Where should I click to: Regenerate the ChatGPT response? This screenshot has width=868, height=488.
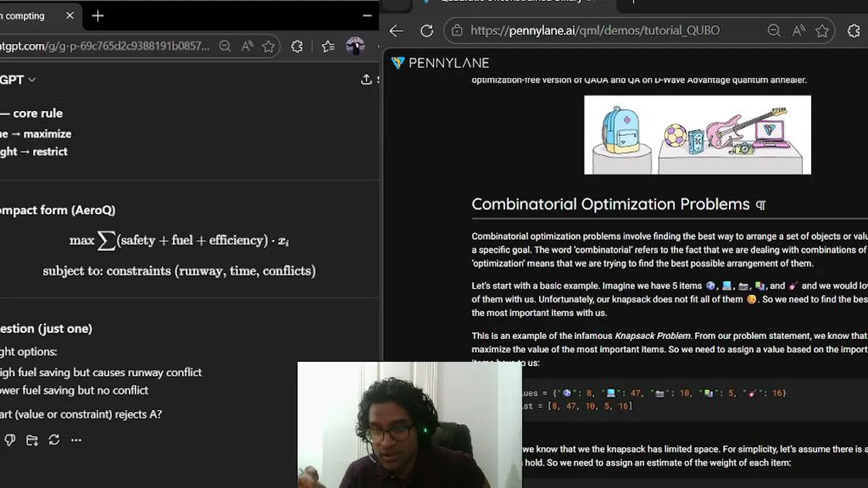tap(54, 440)
